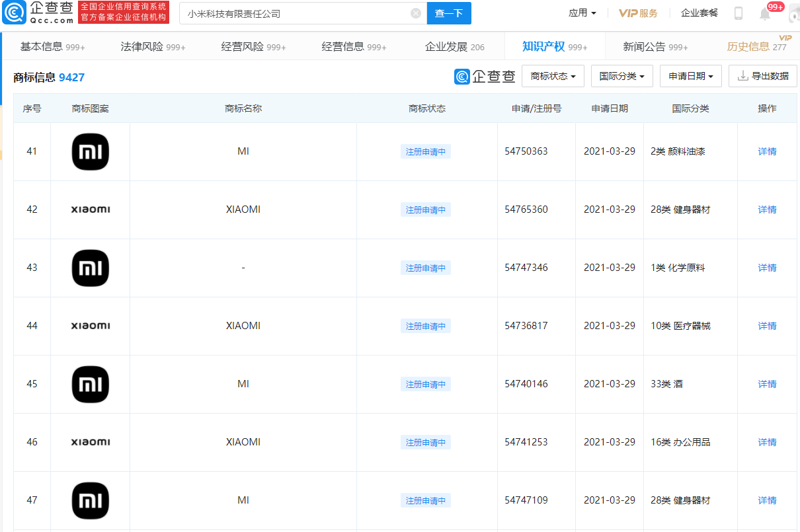Viewport: 800px width, 532px height.
Task: Click the mobile app phone icon in header
Action: pyautogui.click(x=739, y=12)
